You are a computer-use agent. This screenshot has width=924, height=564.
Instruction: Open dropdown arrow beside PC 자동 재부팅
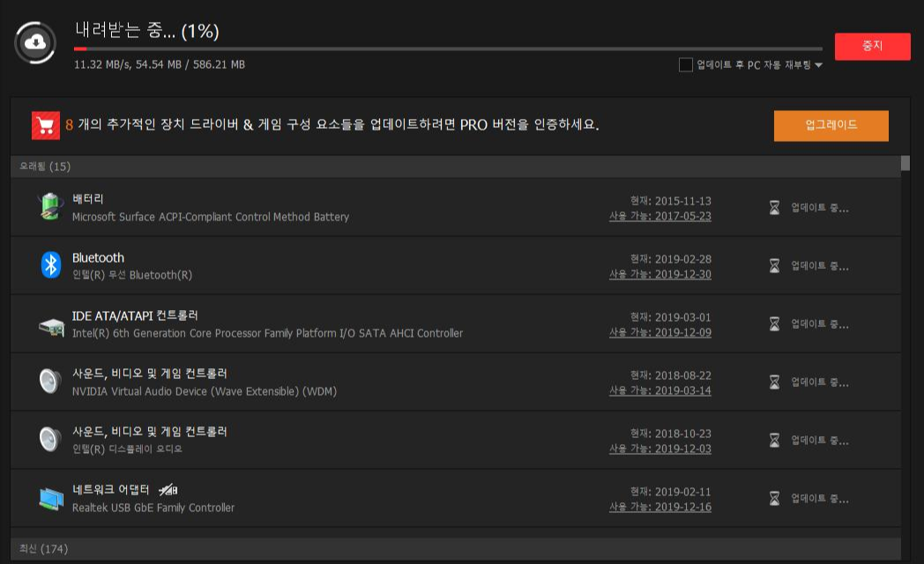coord(818,65)
